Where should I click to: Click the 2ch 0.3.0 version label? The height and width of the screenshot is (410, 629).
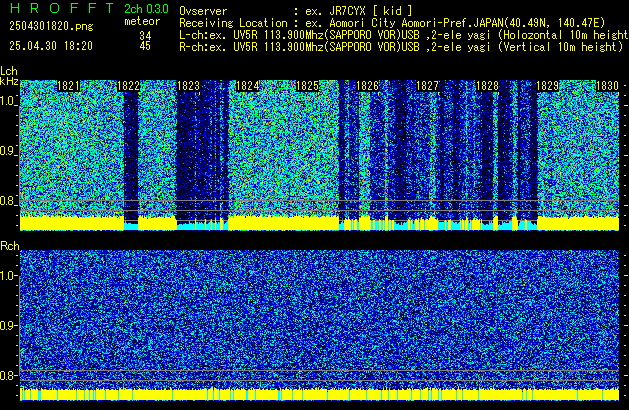pos(146,9)
